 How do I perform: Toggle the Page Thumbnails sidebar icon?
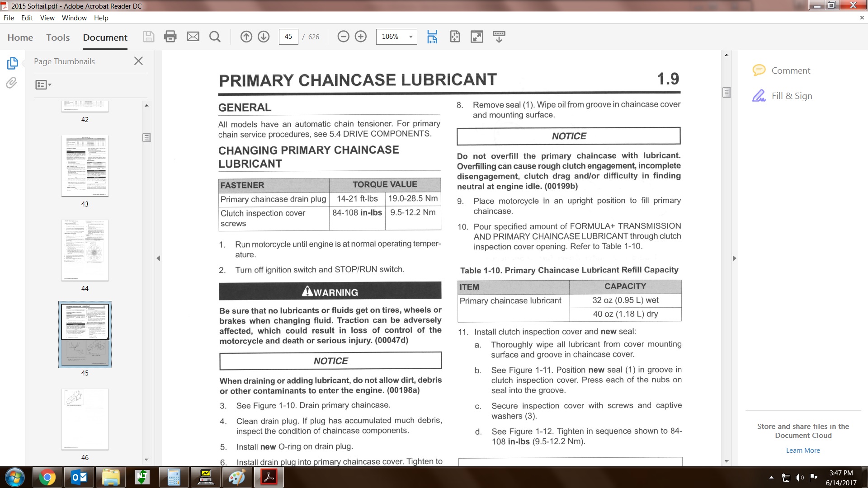point(13,63)
